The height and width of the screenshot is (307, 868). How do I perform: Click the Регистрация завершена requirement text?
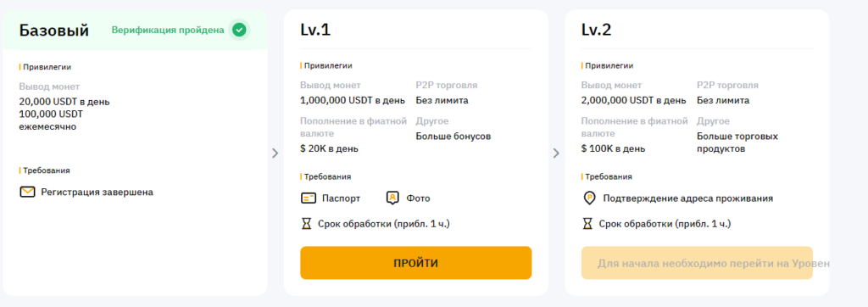click(97, 193)
